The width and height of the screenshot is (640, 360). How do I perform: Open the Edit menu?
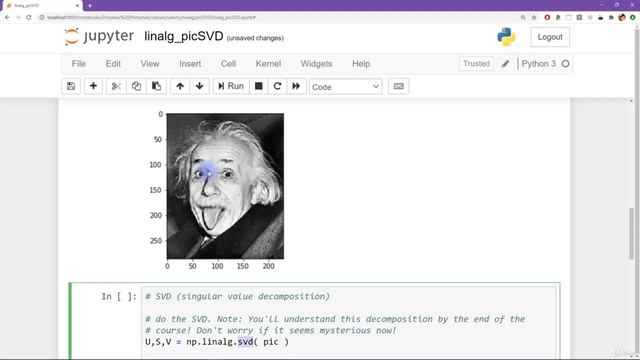(113, 64)
